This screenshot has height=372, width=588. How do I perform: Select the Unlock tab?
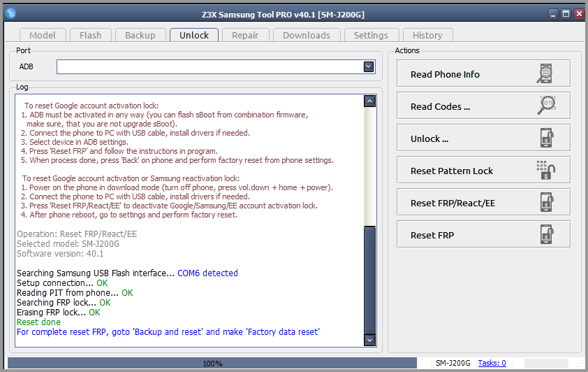(194, 35)
